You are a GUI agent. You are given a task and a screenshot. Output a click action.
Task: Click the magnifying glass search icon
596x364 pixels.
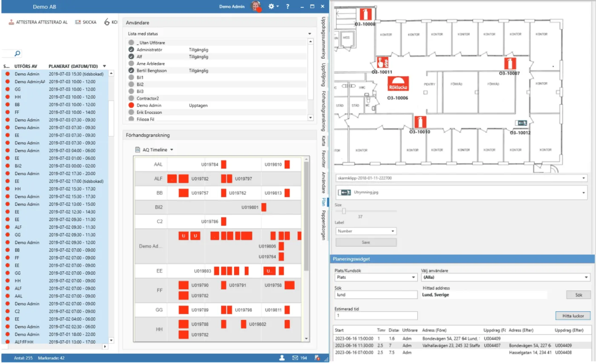(17, 54)
